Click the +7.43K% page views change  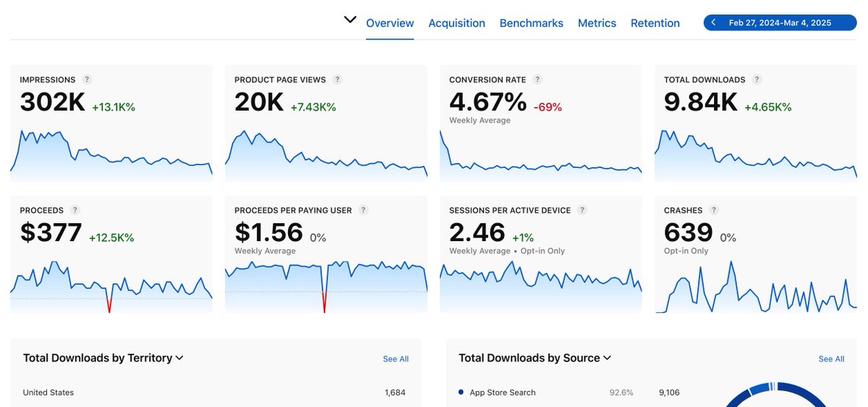313,107
